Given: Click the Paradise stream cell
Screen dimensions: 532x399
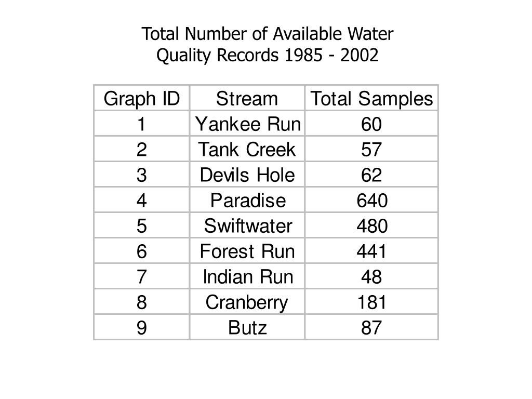Looking at the screenshot, I should pos(248,200).
